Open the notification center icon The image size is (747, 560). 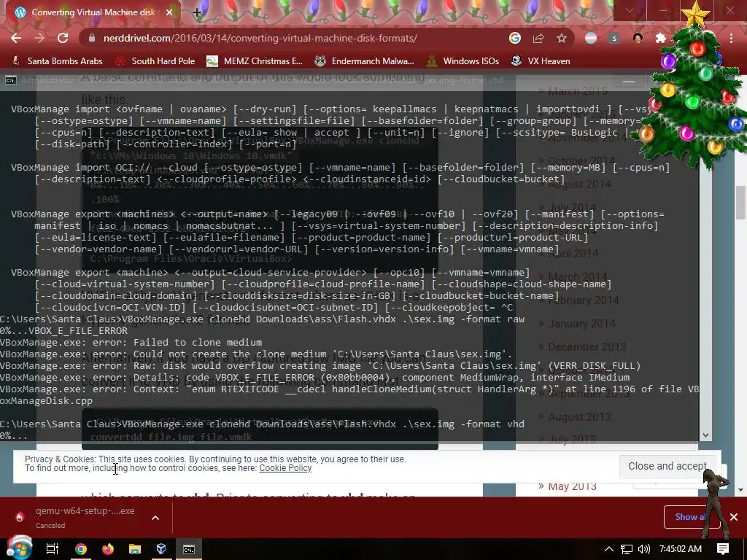[x=723, y=549]
